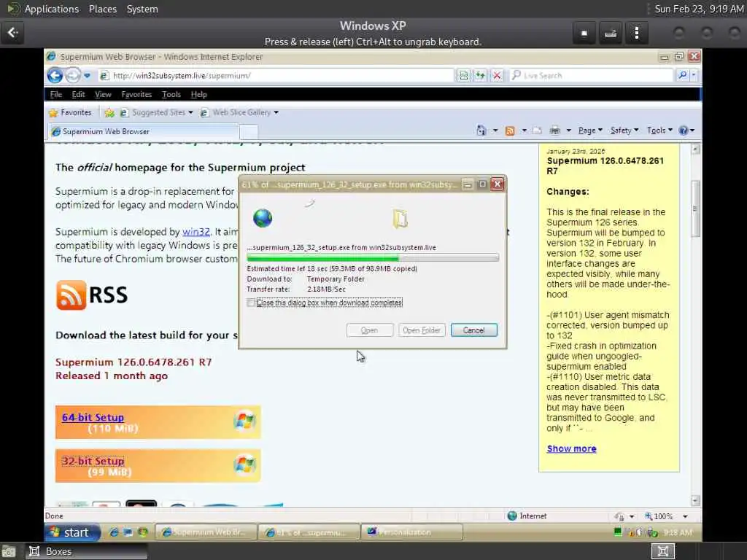Open the Edit menu
The height and width of the screenshot is (560, 747).
[x=78, y=94]
